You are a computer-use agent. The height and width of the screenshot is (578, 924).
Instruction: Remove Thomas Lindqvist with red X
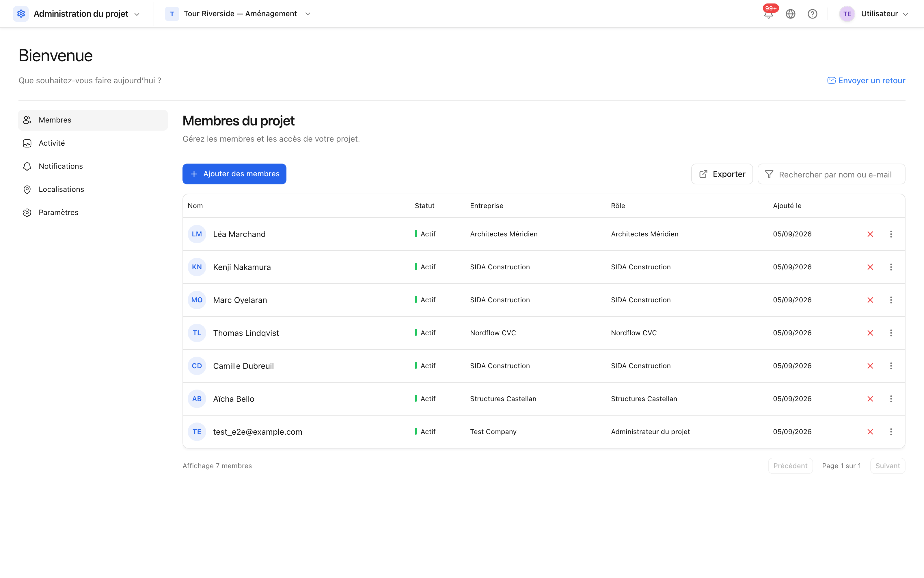[x=870, y=333]
